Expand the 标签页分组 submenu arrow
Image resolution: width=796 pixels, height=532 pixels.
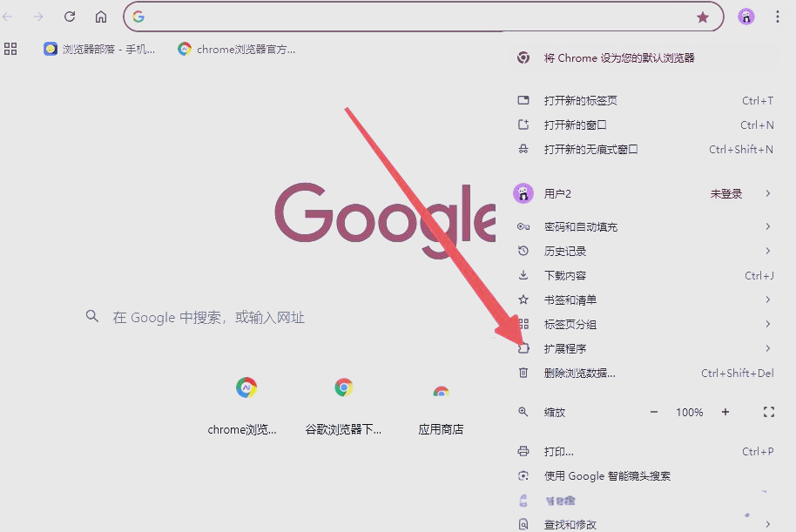(767, 324)
